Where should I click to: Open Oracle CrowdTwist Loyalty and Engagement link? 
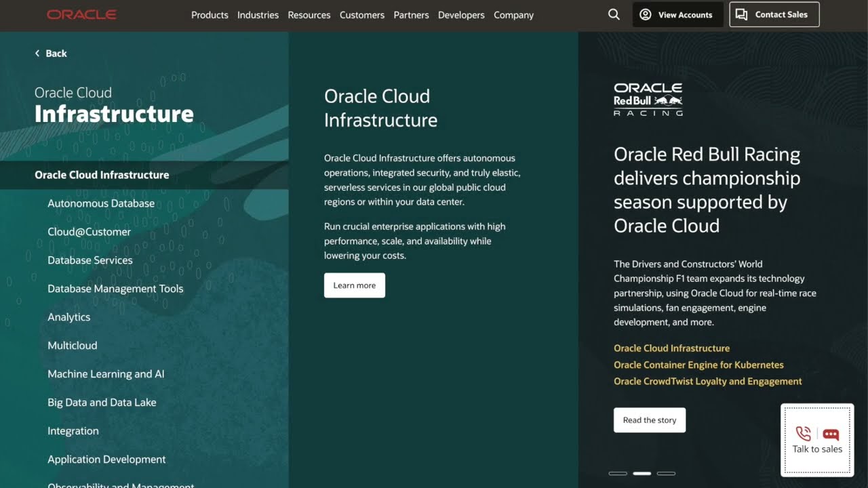coord(708,382)
